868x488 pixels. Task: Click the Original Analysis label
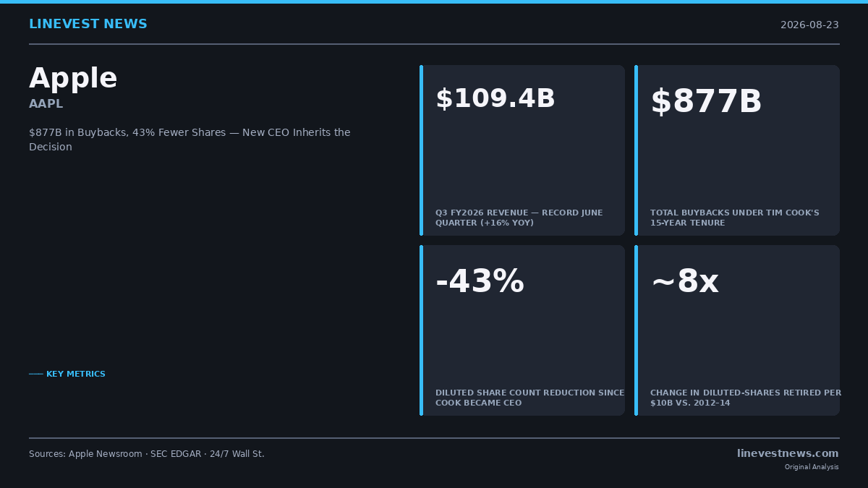pos(812,467)
